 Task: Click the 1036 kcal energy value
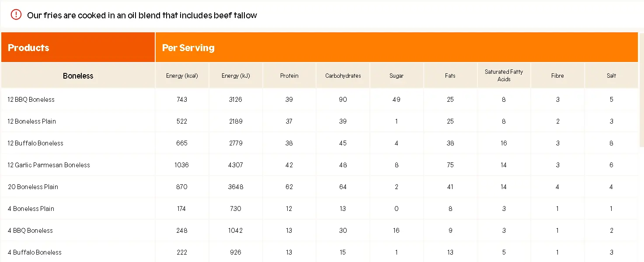click(x=182, y=165)
